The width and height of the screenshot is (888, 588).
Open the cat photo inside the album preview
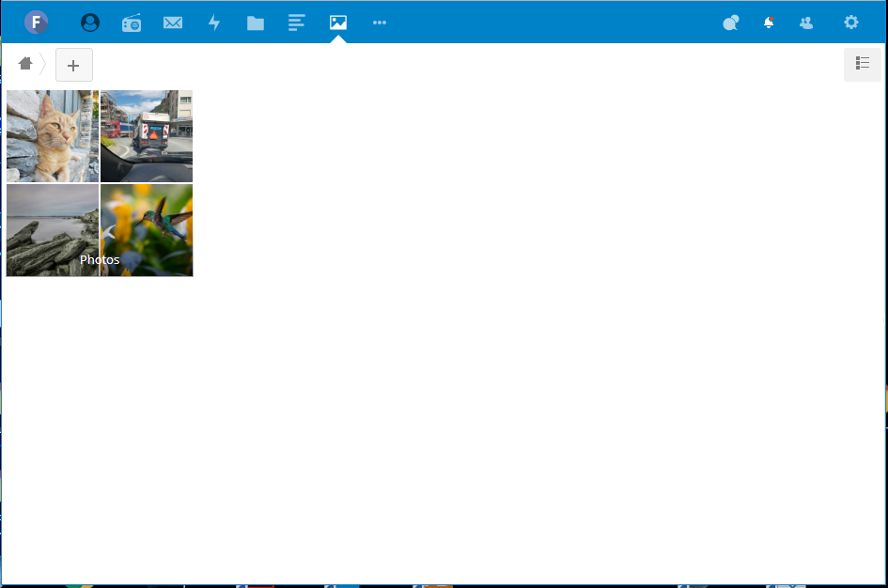[x=52, y=135]
